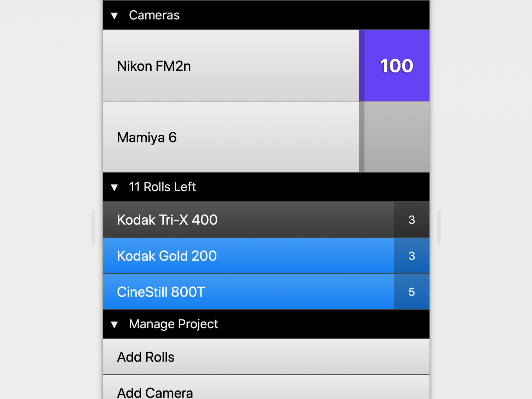Click the right edge resize handle
Screen dimensions: 532x399
[x=439, y=227]
